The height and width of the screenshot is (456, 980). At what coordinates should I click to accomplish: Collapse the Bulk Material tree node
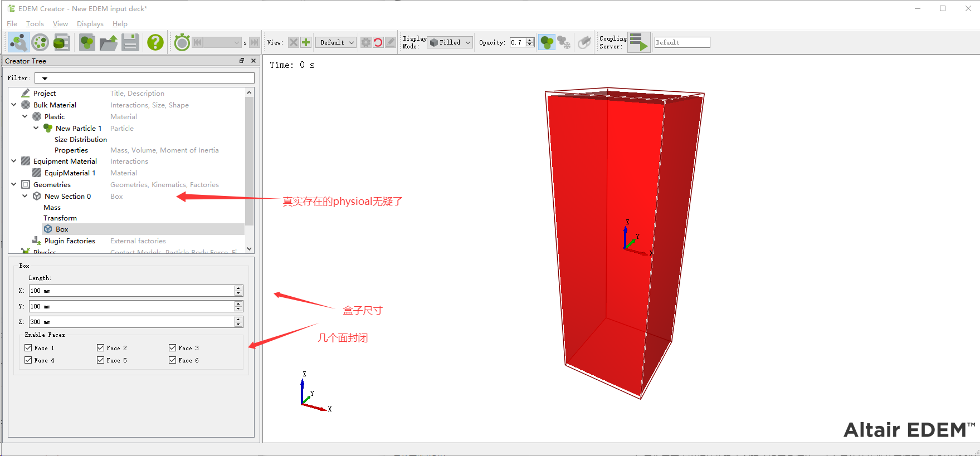pos(14,105)
